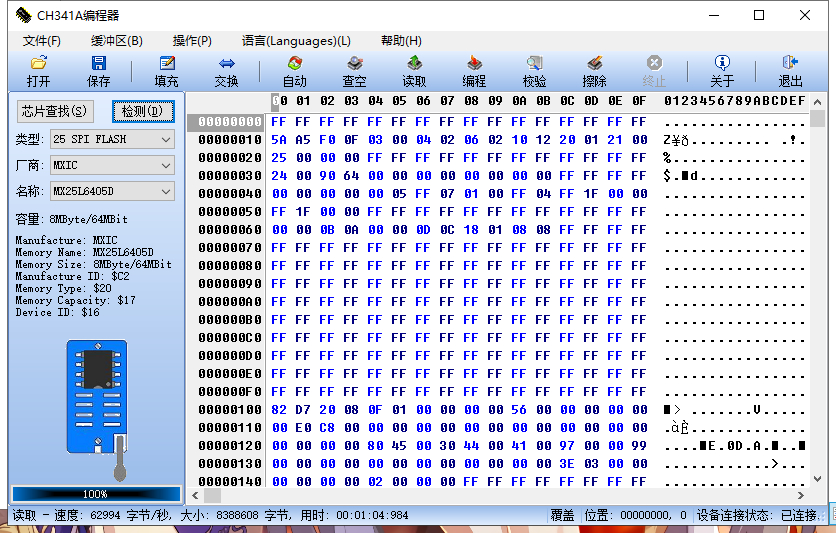
Task: Click hex byte 82 in row 00000100
Action: click(279, 410)
